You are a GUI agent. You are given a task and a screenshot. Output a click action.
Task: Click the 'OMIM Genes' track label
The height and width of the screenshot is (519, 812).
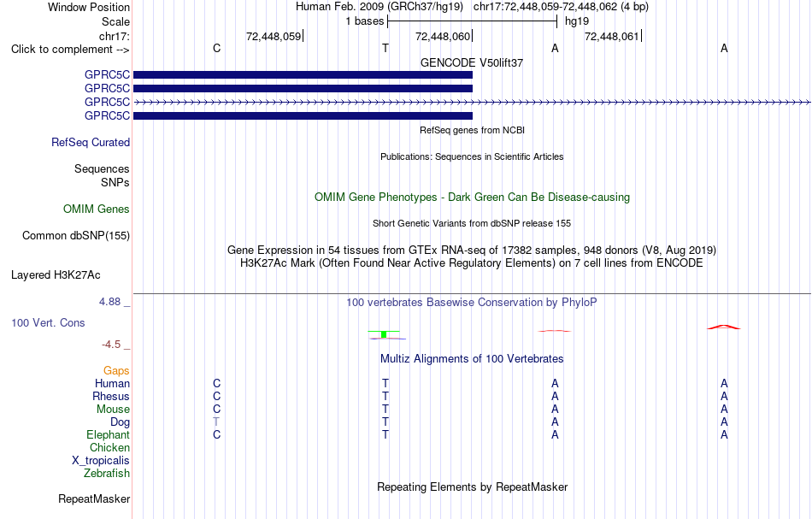(x=97, y=209)
